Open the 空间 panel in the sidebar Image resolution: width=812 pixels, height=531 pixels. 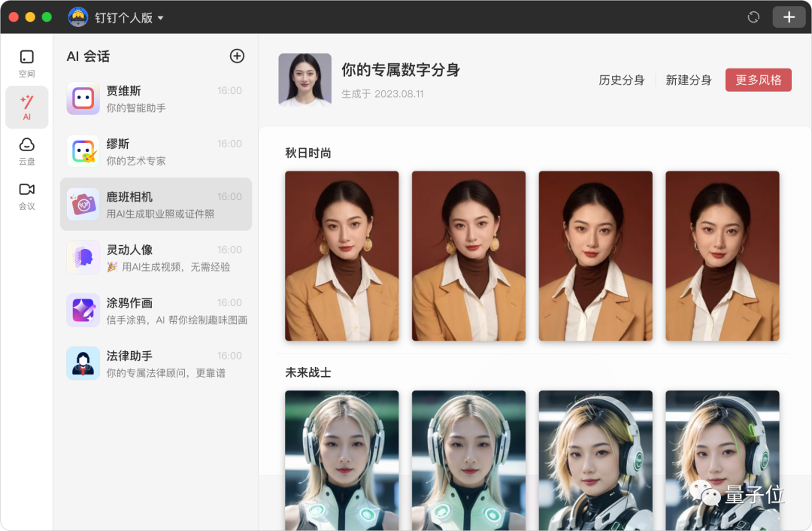click(26, 63)
